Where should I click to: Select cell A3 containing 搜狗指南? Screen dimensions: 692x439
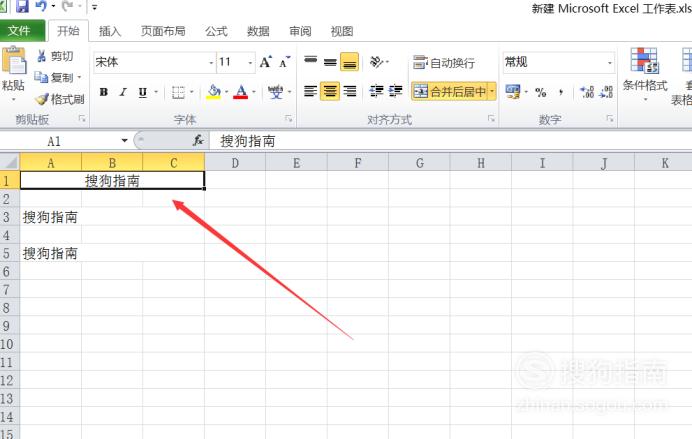pyautogui.click(x=51, y=217)
